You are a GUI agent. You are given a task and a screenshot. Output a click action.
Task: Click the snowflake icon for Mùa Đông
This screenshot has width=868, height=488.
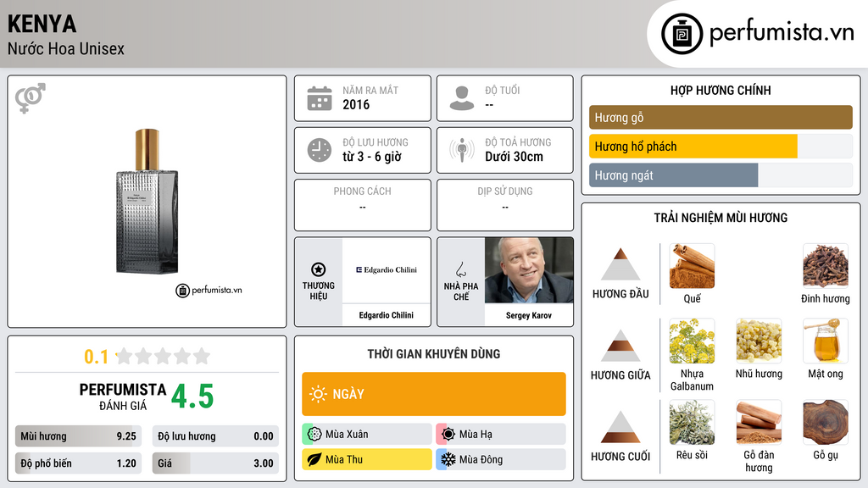tap(448, 459)
